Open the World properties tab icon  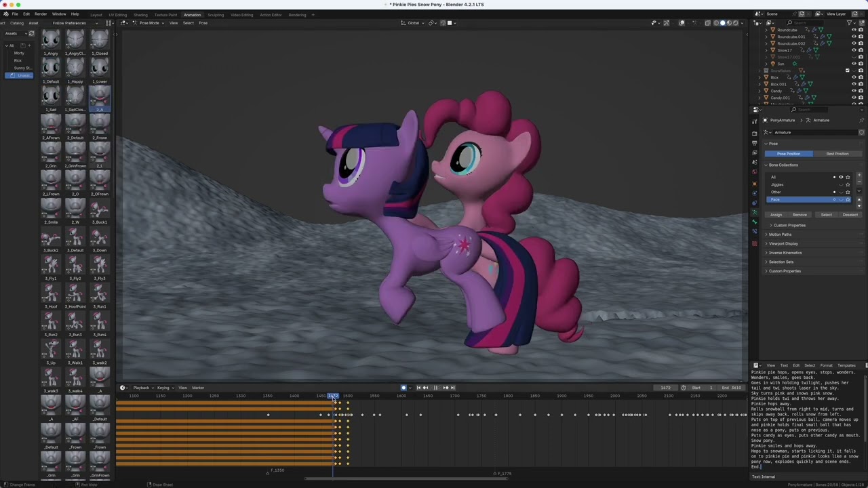pos(754,172)
